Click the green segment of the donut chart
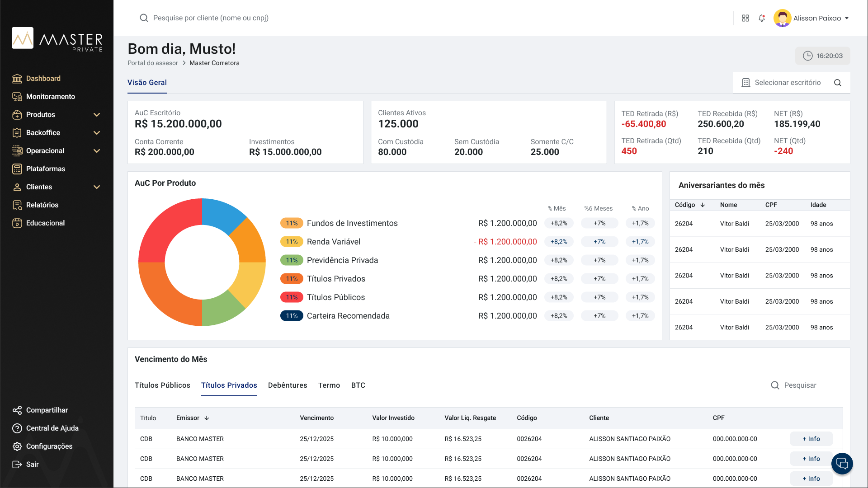Image resolution: width=868 pixels, height=488 pixels. (221, 310)
